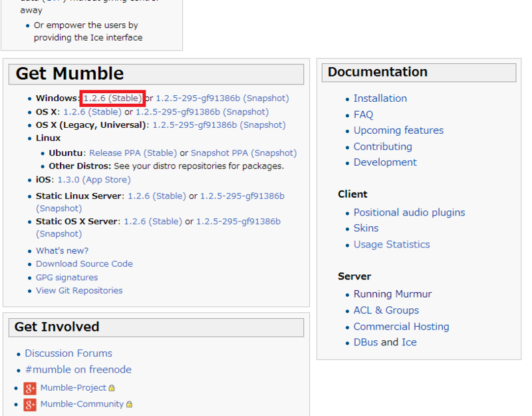The width and height of the screenshot is (532, 416).
Task: Download Static OS X Server 1.2.6 (Stable)
Action: tap(153, 222)
